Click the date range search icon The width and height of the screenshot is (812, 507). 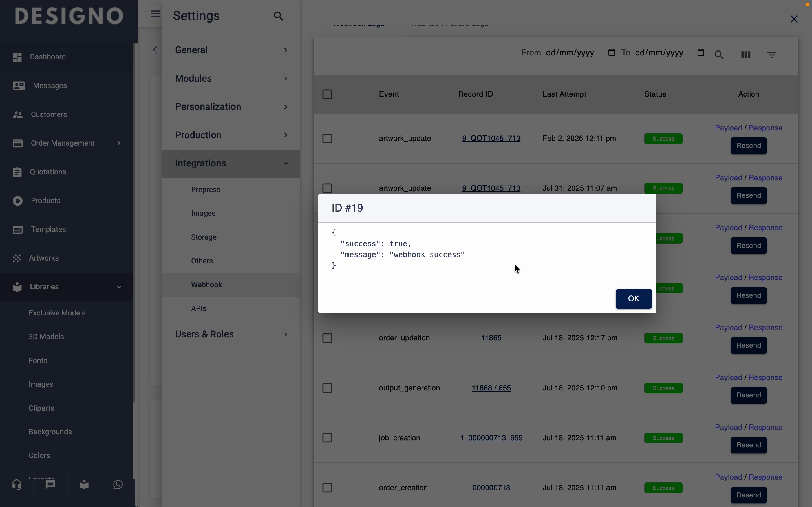pyautogui.click(x=720, y=55)
